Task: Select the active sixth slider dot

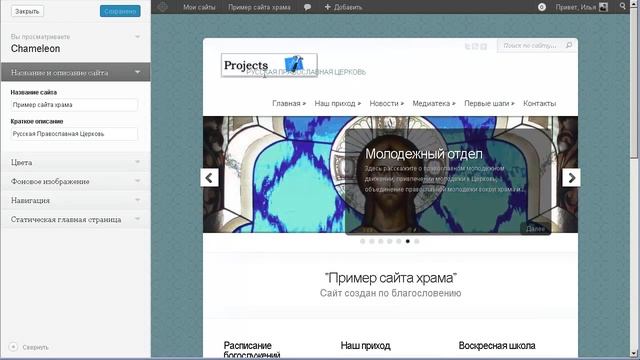Action: [x=407, y=241]
